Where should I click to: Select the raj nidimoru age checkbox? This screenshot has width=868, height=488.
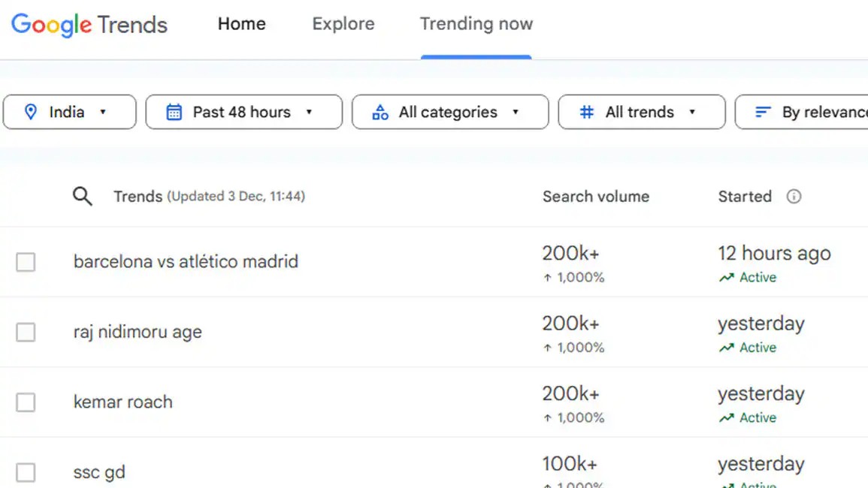(x=26, y=332)
